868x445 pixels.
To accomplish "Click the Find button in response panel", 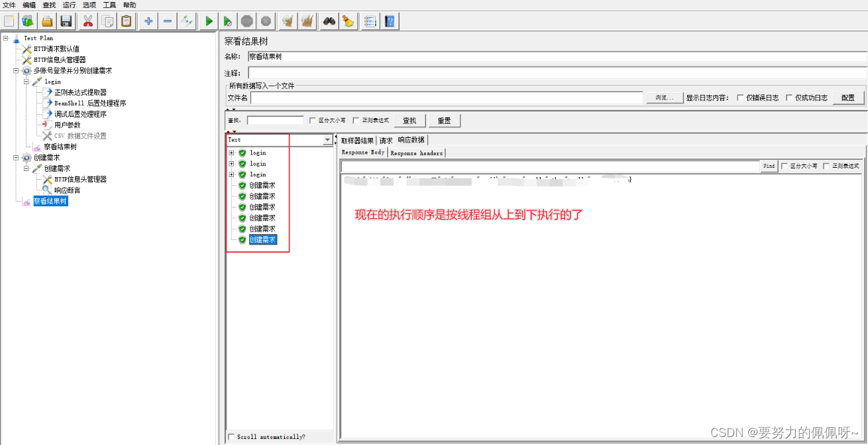I will click(769, 166).
